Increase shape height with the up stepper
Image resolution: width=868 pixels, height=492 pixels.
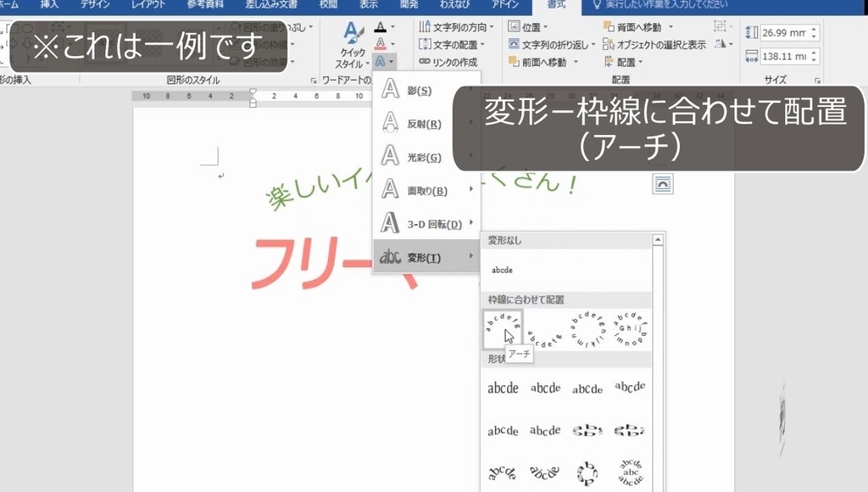coord(813,29)
